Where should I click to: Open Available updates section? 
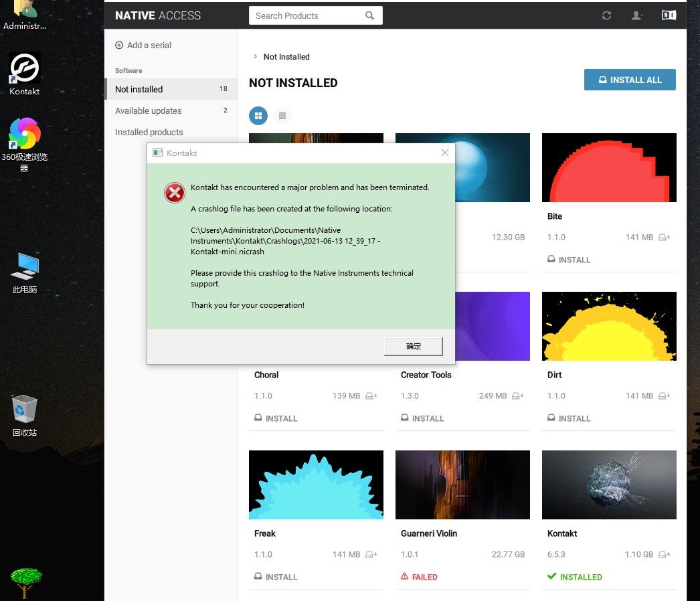(148, 110)
